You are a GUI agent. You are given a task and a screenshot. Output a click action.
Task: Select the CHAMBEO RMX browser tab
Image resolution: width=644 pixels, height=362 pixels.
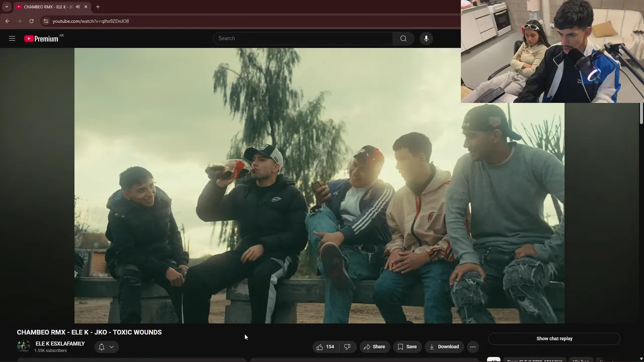click(48, 7)
